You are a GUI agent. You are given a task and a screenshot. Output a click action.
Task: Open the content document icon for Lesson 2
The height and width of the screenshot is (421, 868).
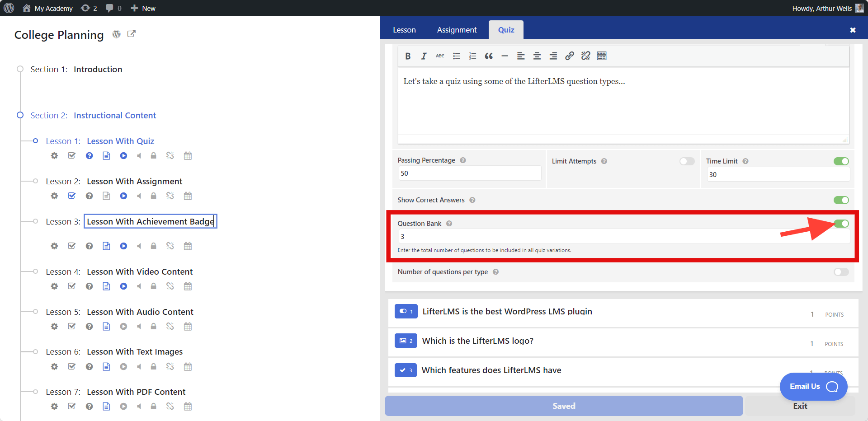(106, 196)
